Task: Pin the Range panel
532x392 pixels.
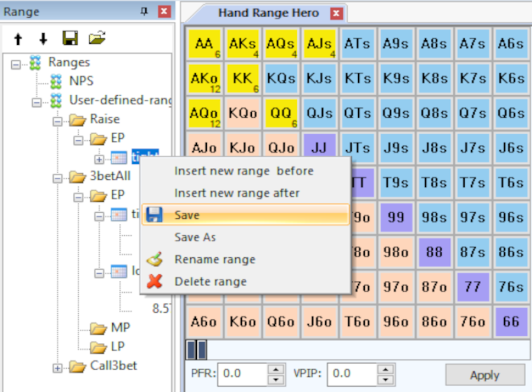Action: 144,11
